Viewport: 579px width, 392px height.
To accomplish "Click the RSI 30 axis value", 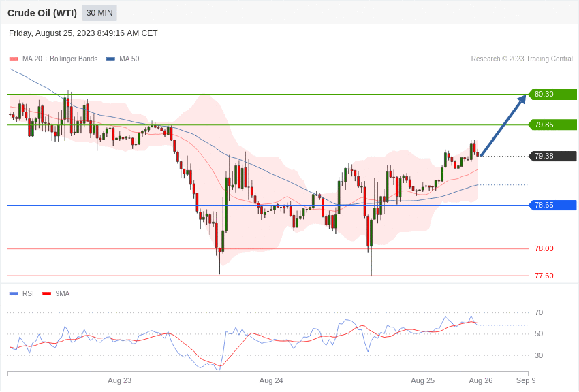I will 539,355.
